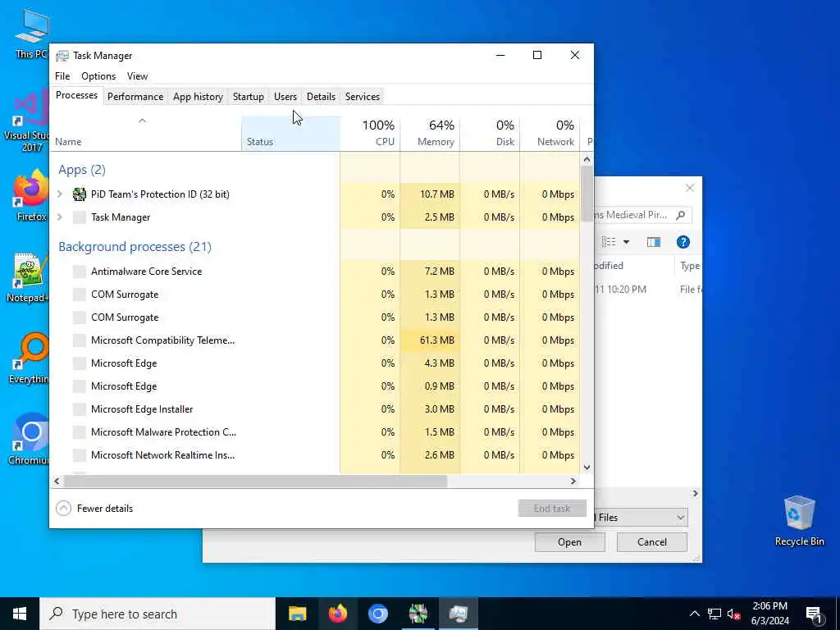This screenshot has width=840, height=630.
Task: Switch to the Startup tab
Action: pyautogui.click(x=248, y=97)
